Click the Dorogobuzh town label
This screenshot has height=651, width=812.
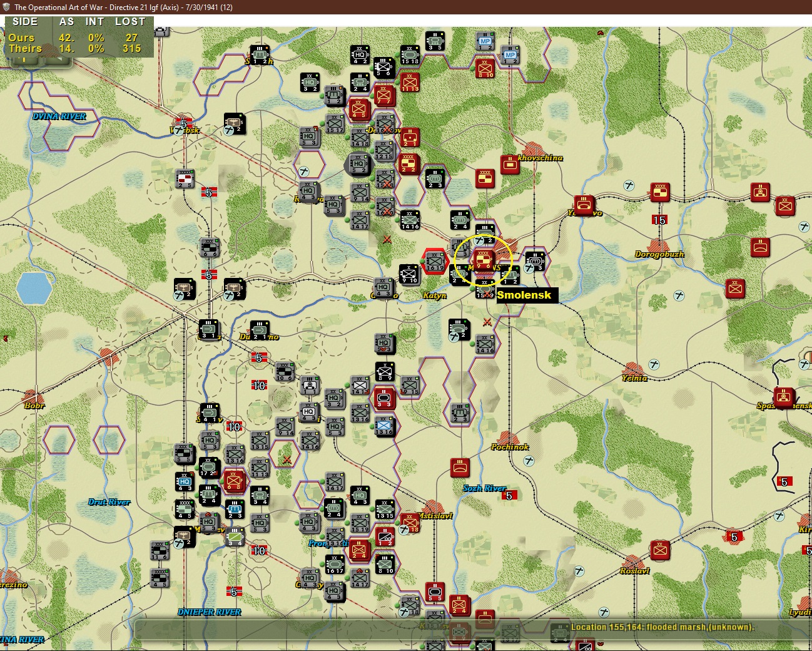(659, 254)
